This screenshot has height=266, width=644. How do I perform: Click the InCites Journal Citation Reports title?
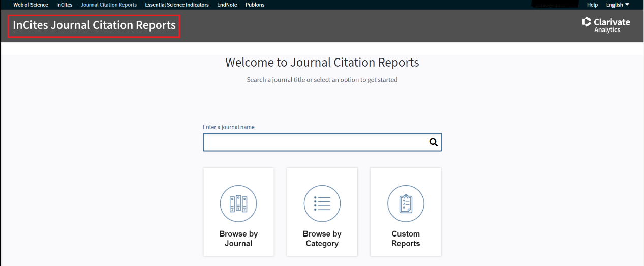point(94,25)
